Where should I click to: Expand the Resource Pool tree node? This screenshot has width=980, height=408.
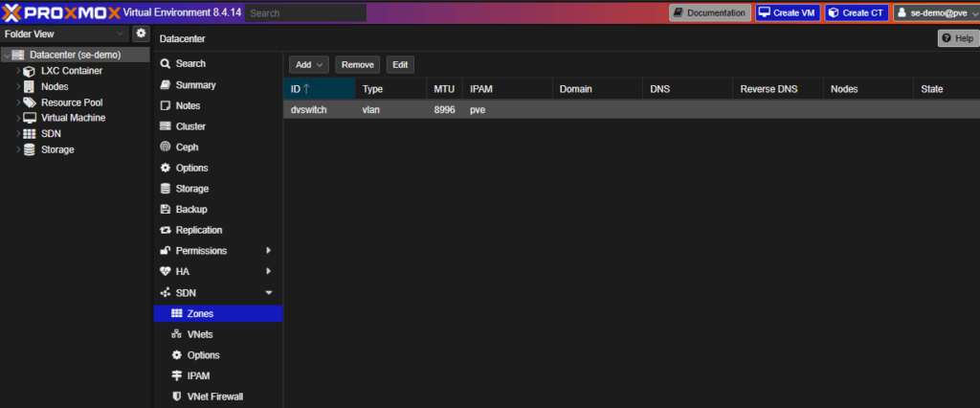tap(19, 102)
